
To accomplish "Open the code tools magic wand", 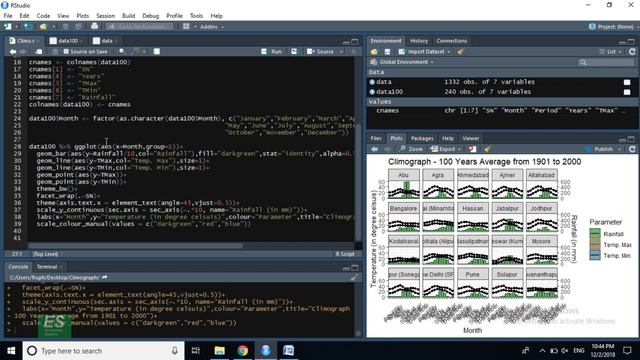I will pos(136,52).
